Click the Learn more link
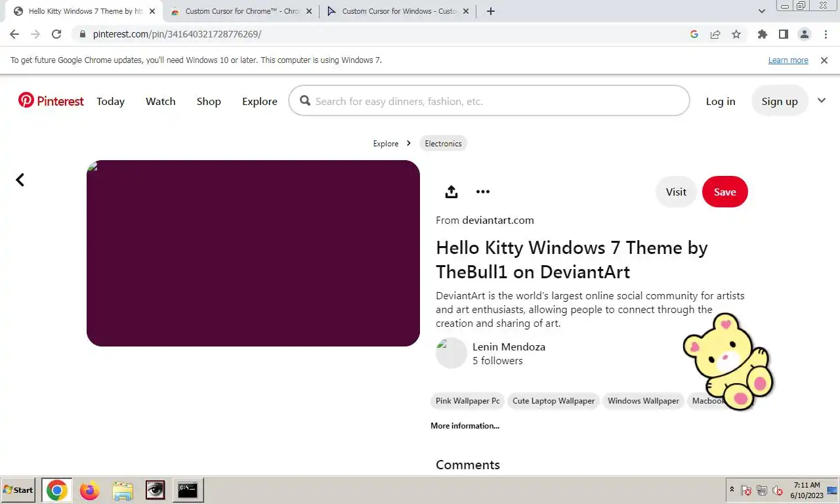 click(x=788, y=60)
